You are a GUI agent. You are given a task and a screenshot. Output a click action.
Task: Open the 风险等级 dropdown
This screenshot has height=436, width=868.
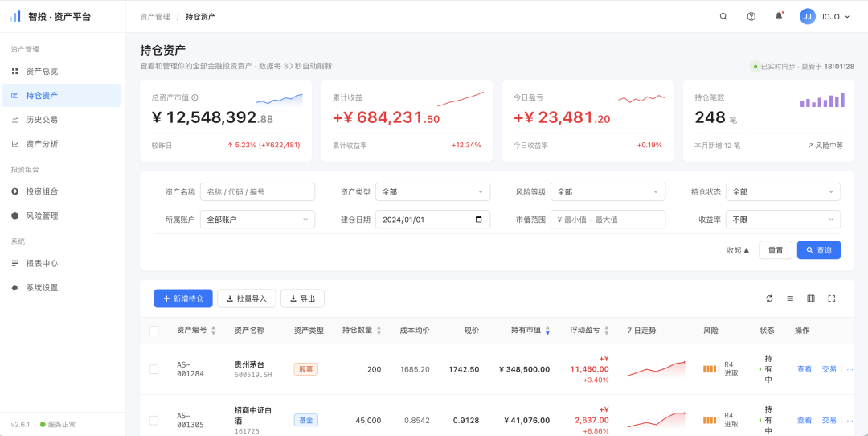point(608,191)
